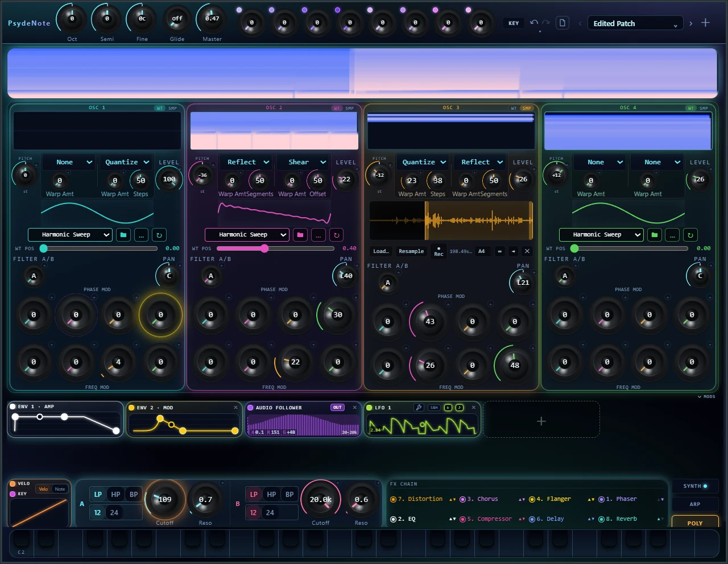Switch OSC 3 to WT mode
The image size is (728, 564).
pyautogui.click(x=514, y=108)
